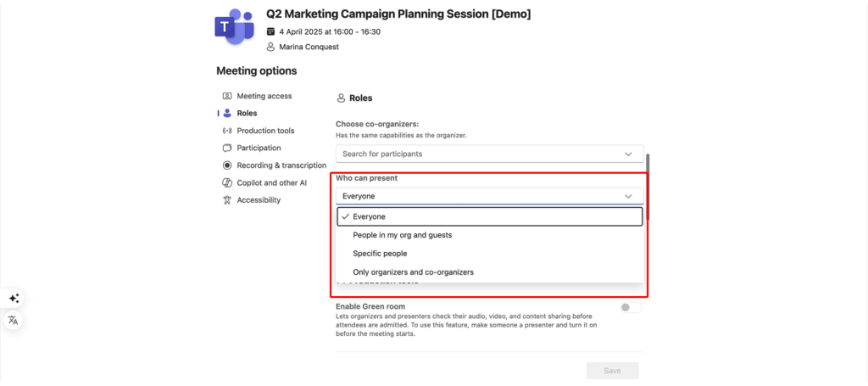Open the Roles section in sidebar
Image resolution: width=868 pixels, height=386 pixels.
pos(247,113)
